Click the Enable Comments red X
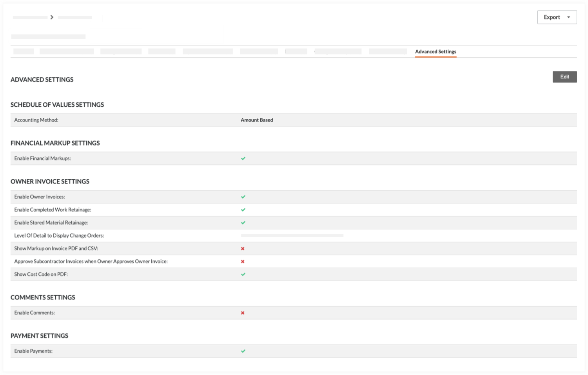588x375 pixels. 243,313
